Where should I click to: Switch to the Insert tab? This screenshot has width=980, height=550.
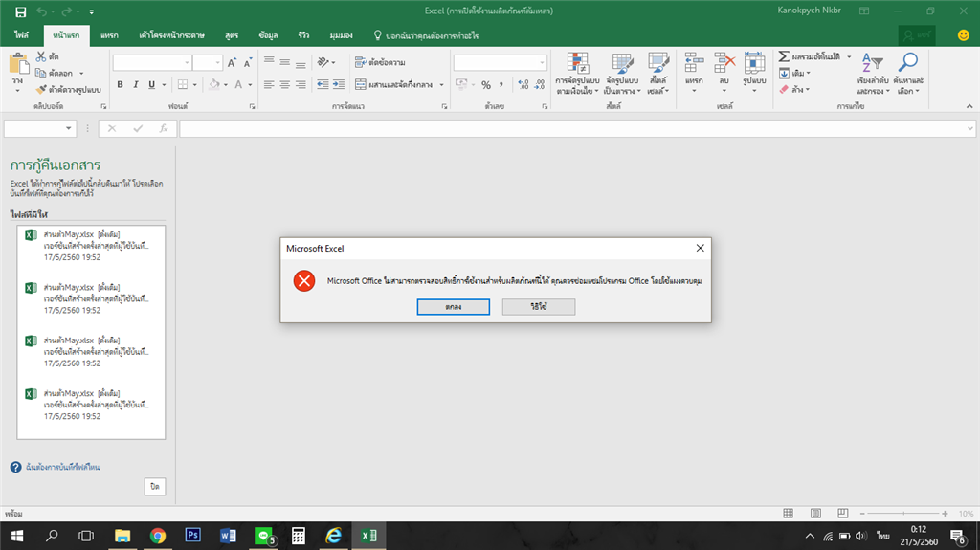[109, 35]
